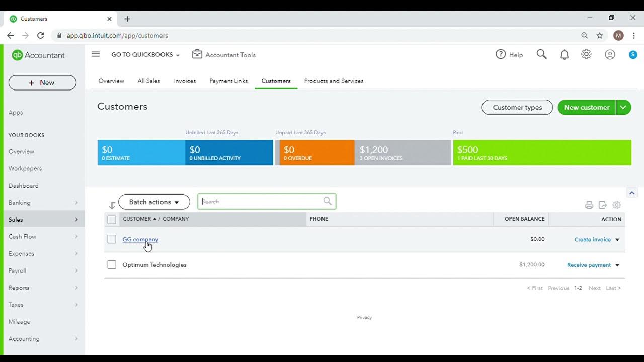Switch to Payment Links tab
The height and width of the screenshot is (362, 644).
[x=228, y=81]
